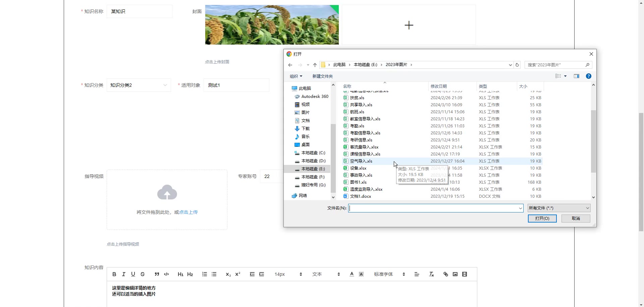Go back in the file dialog

tap(290, 65)
